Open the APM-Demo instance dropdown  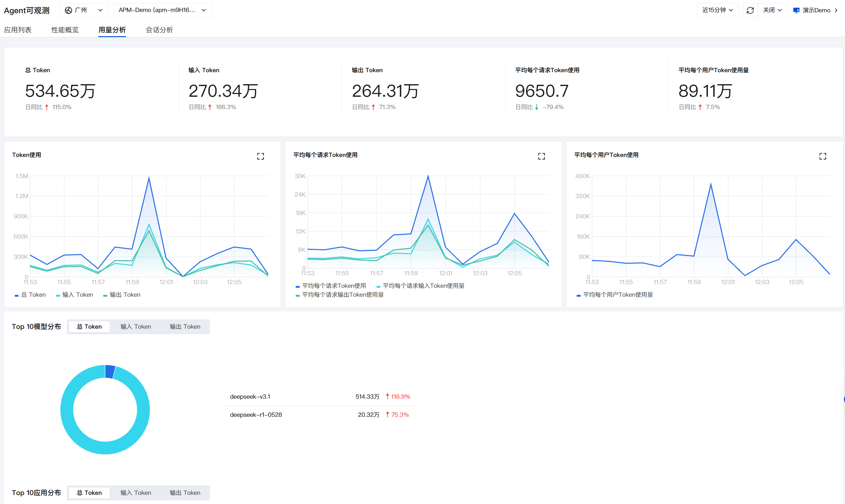click(163, 10)
